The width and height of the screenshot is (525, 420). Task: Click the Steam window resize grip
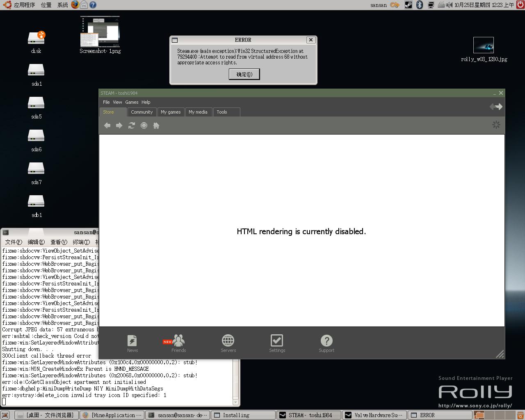[500, 354]
